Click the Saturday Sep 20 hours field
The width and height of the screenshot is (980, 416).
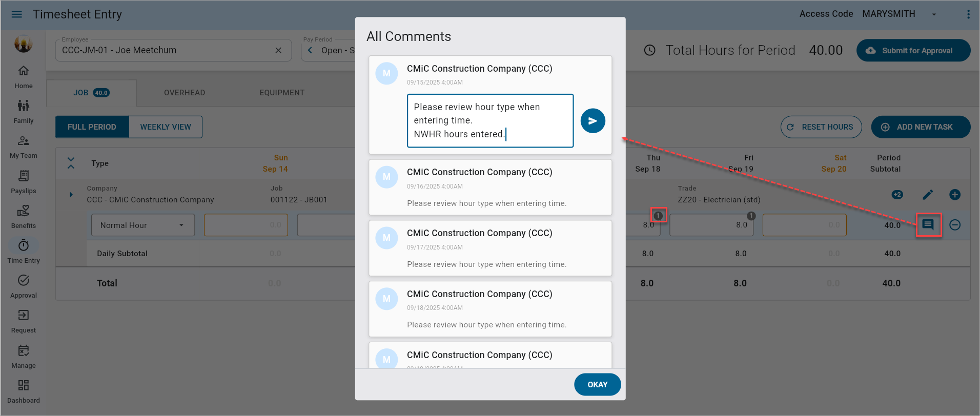(805, 225)
